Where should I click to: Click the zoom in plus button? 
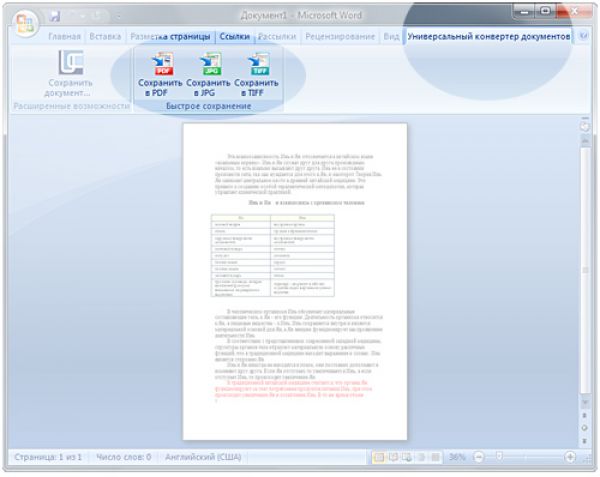click(x=570, y=457)
